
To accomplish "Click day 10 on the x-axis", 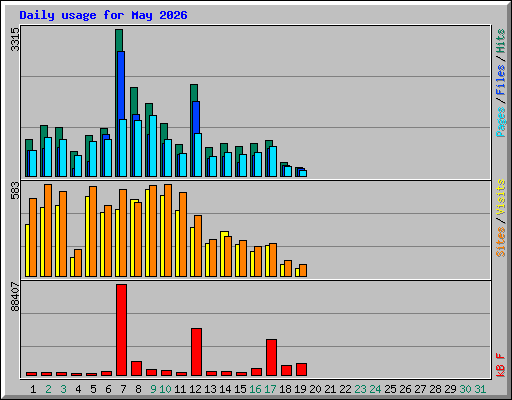I will (x=165, y=389).
